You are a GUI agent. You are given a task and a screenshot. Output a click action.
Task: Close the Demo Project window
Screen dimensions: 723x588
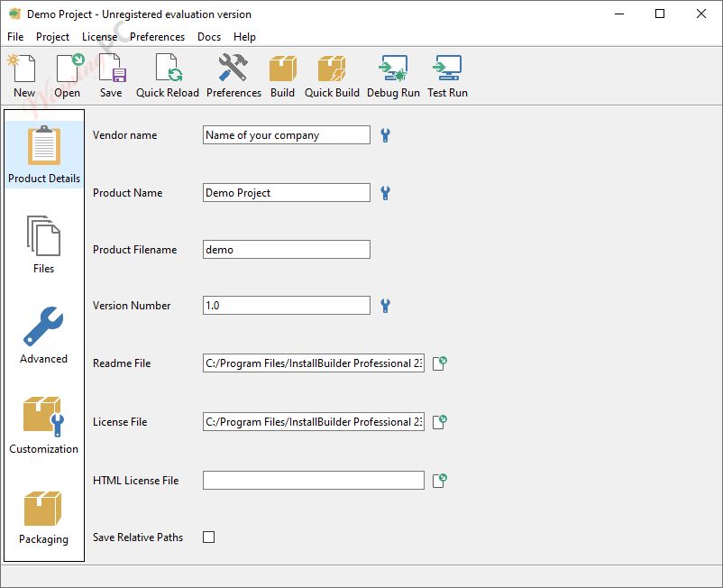700,14
